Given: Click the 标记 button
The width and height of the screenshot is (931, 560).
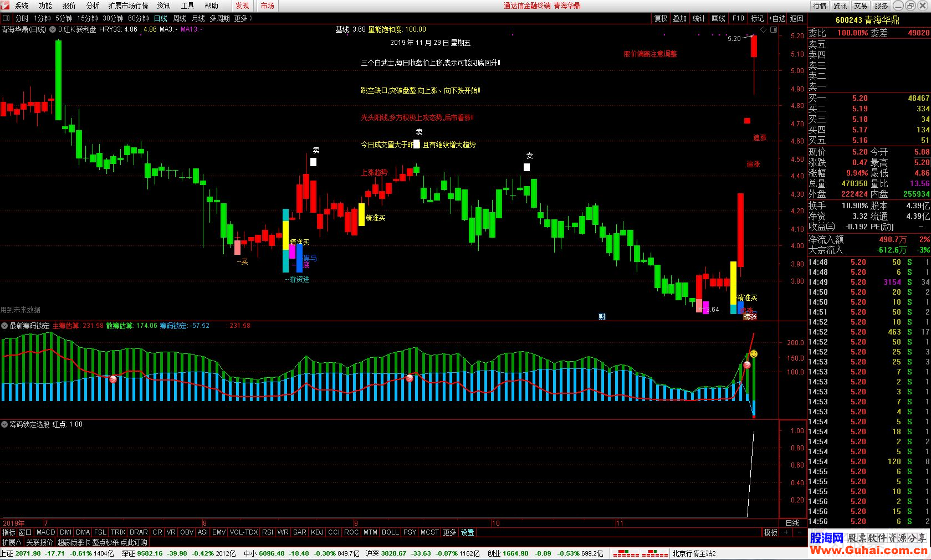Looking at the screenshot, I should [757, 18].
